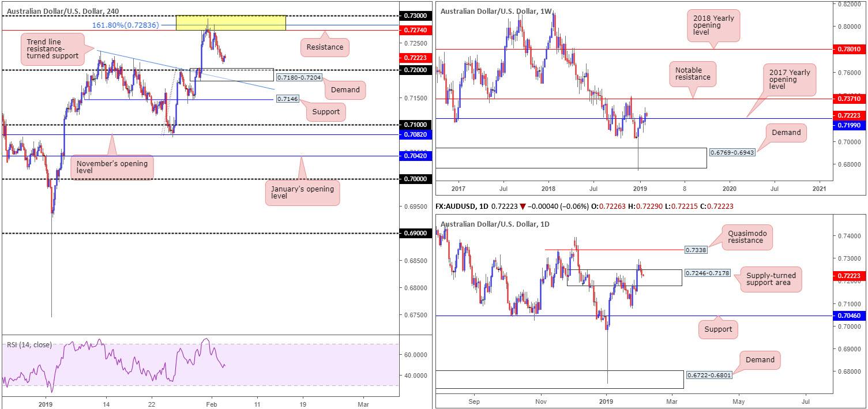Screen dimensions: 868x409
Task: Select the 'Notable resistance' callout
Action: pos(693,73)
